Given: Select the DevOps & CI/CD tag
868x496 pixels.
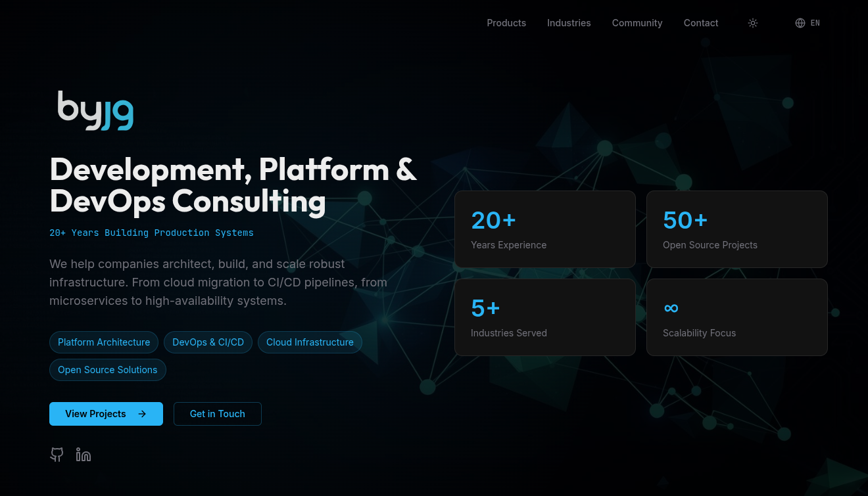Looking at the screenshot, I should click(x=208, y=342).
